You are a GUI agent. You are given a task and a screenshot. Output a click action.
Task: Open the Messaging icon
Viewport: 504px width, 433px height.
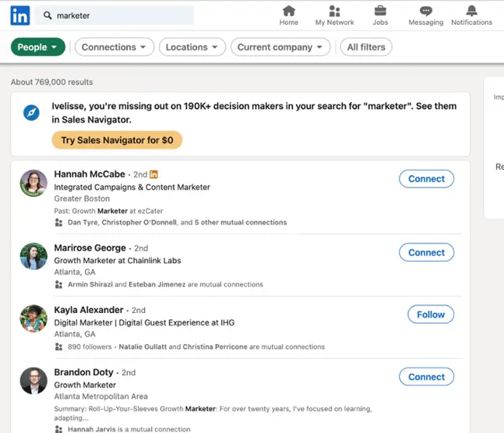[x=426, y=11]
